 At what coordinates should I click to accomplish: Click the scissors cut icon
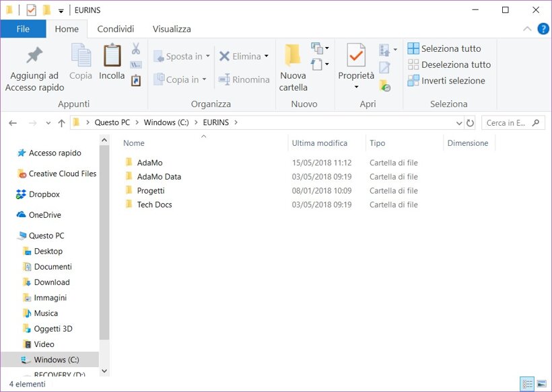[x=135, y=49]
